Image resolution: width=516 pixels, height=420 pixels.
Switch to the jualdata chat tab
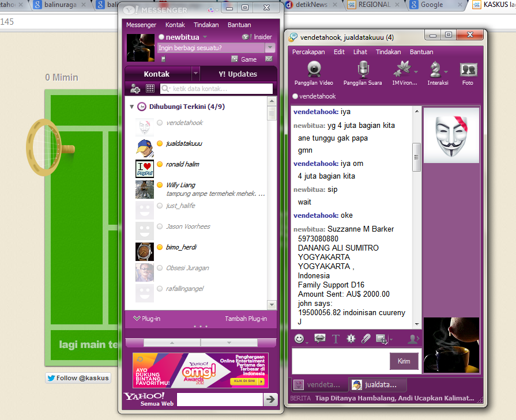pos(378,384)
